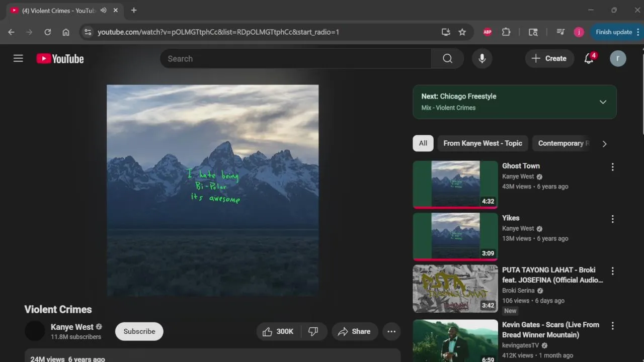Click the search magnifier button
This screenshot has width=644, height=362.
[447, 59]
